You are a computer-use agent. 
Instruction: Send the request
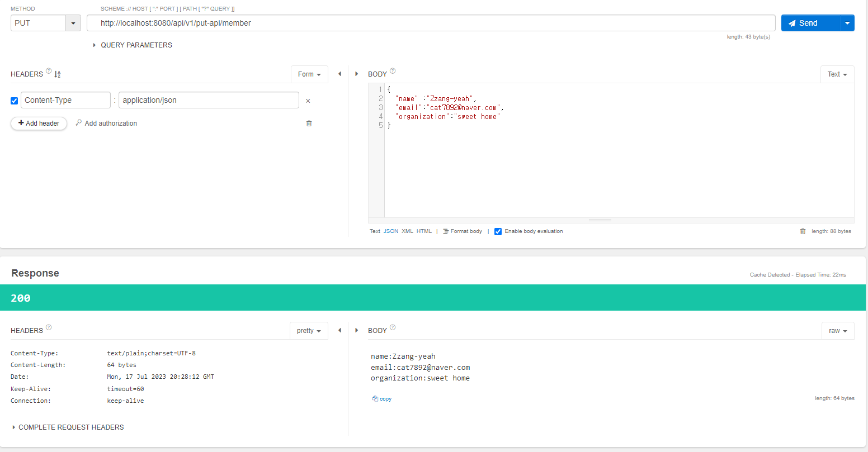pyautogui.click(x=811, y=23)
